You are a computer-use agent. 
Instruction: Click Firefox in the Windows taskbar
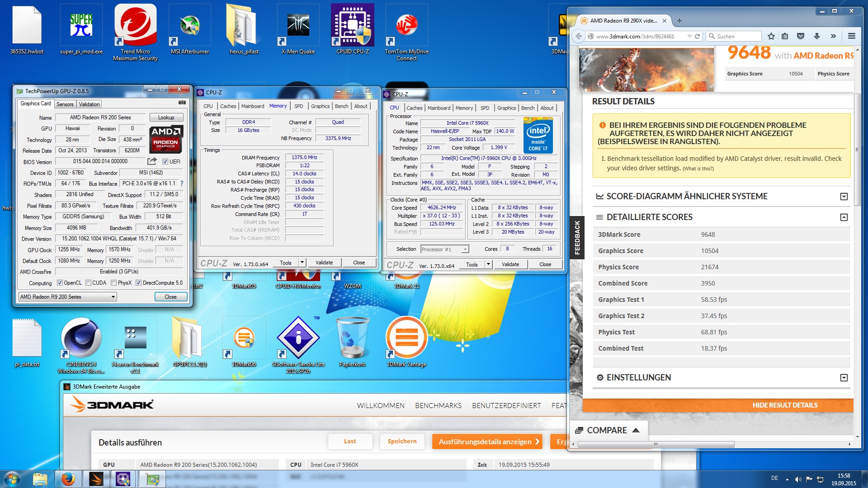[68, 479]
